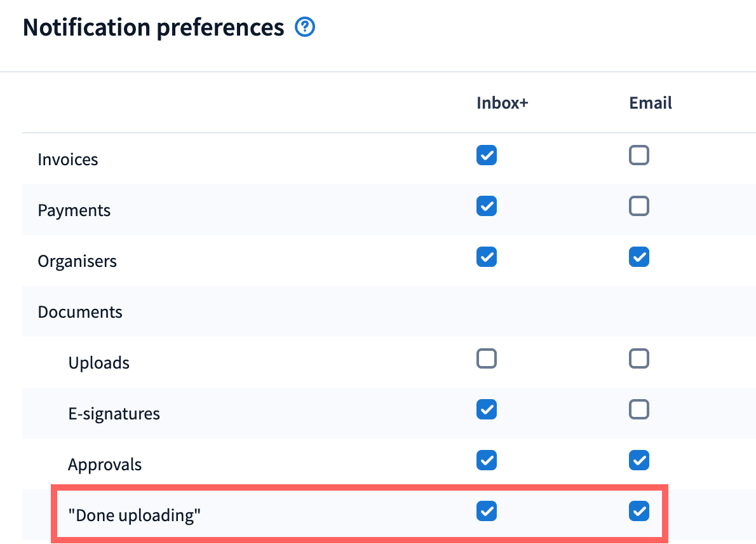Screen dimensions: 756x544
Task: Click the Inbox+ column header
Action: tap(502, 104)
